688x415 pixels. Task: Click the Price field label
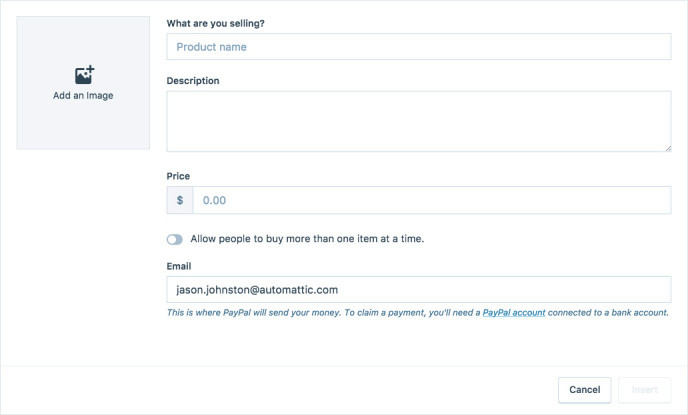click(178, 175)
